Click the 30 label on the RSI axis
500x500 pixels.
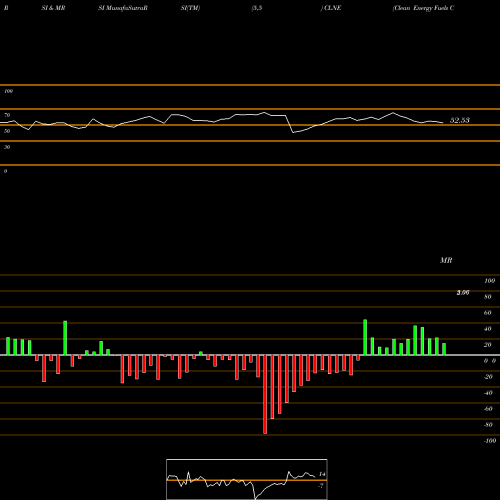point(7,147)
